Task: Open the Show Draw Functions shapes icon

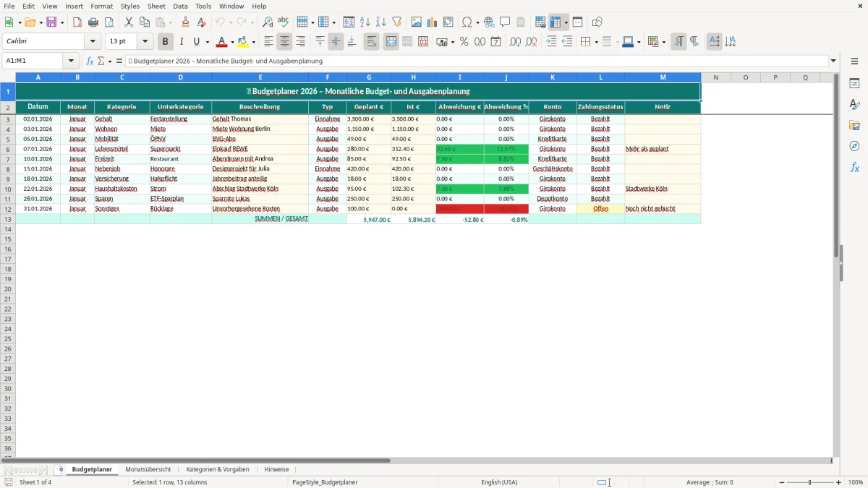Action: 597,22
